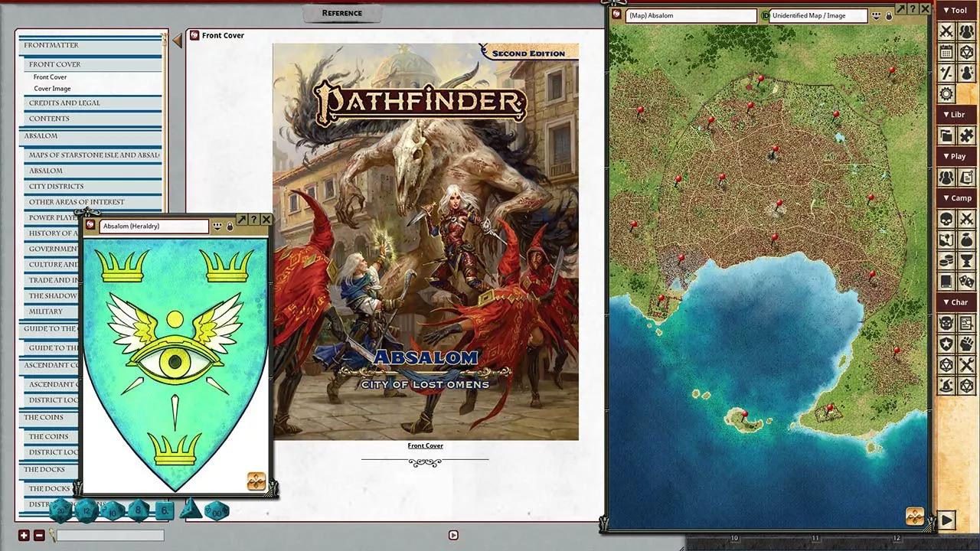
Task: Click the plus modifier button at bottom
Action: [24, 536]
